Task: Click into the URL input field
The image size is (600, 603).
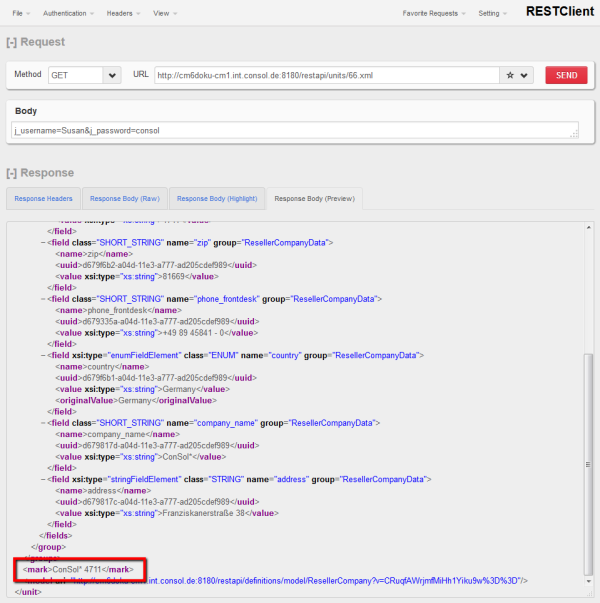Action: [326, 75]
